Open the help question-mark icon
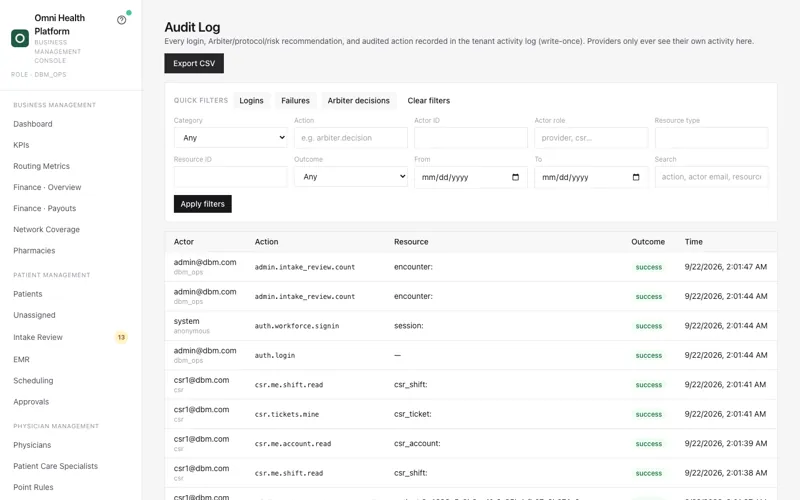Image resolution: width=800 pixels, height=500 pixels. (121, 20)
